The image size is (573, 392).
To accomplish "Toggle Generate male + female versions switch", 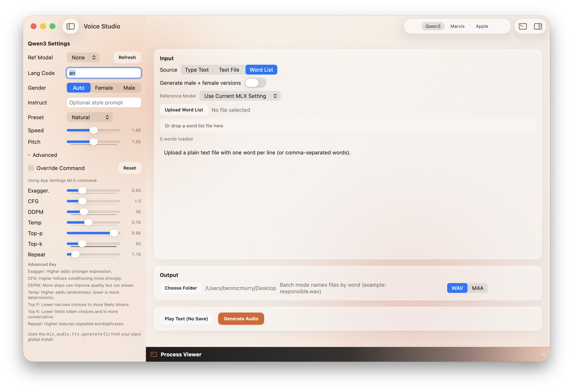I will 255,83.
